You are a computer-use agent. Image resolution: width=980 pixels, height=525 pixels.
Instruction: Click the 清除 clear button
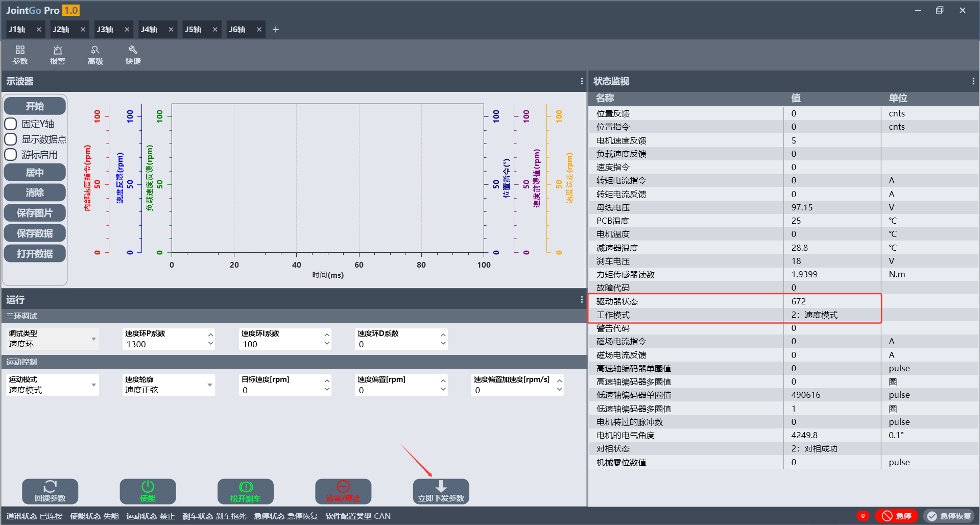pos(35,193)
